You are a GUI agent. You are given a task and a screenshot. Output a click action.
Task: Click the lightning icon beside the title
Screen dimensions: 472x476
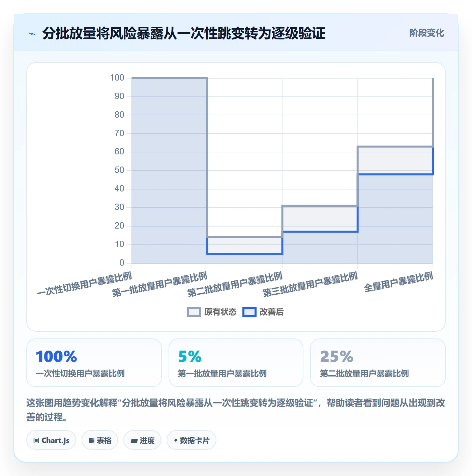click(x=32, y=34)
